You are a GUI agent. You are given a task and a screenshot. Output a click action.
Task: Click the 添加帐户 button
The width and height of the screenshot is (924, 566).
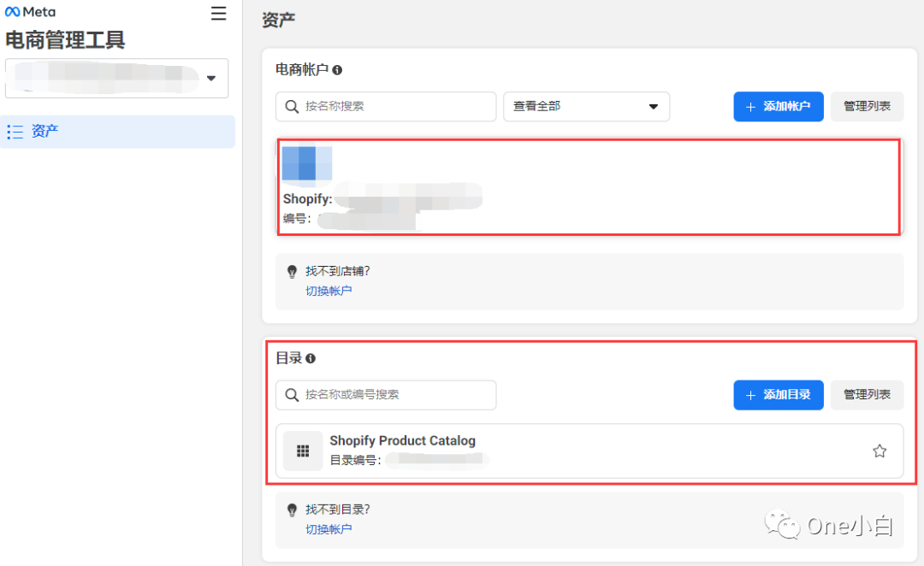point(778,107)
